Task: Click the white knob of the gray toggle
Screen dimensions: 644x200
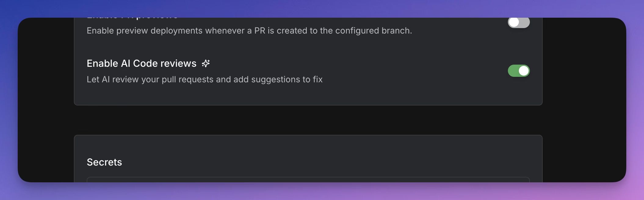Action: 514,22
